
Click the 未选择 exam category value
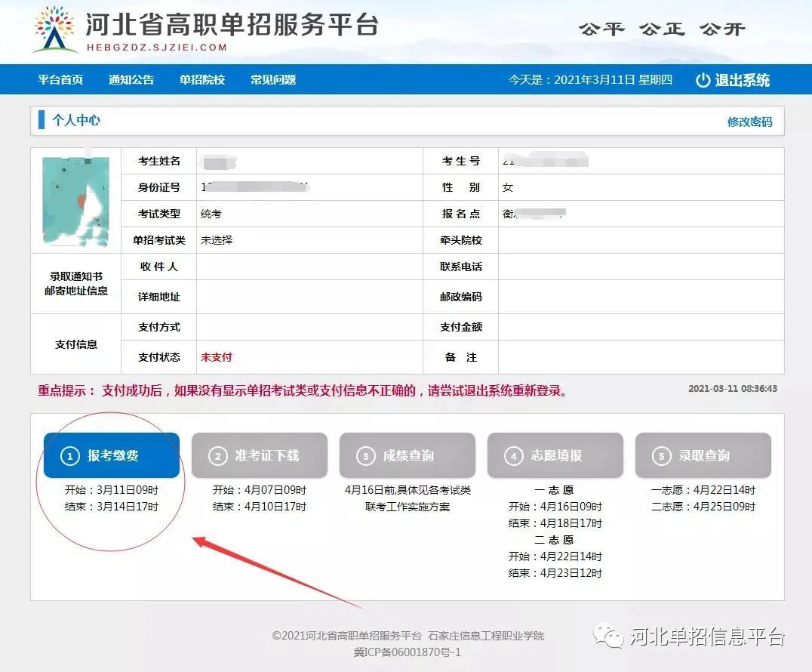tap(217, 240)
